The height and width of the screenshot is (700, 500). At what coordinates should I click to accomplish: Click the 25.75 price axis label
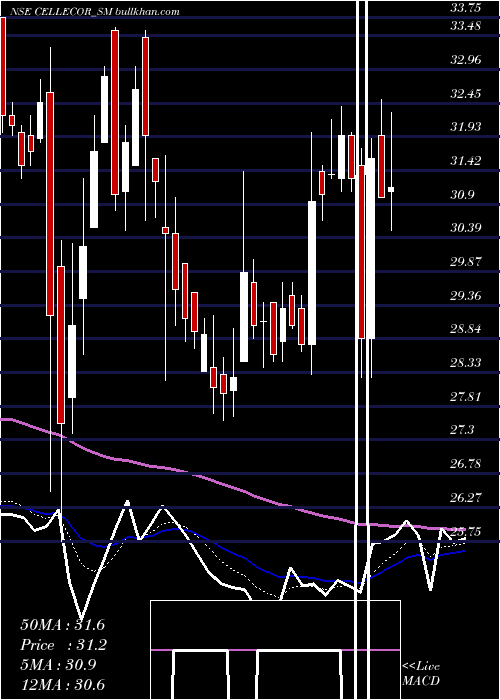pyautogui.click(x=465, y=532)
